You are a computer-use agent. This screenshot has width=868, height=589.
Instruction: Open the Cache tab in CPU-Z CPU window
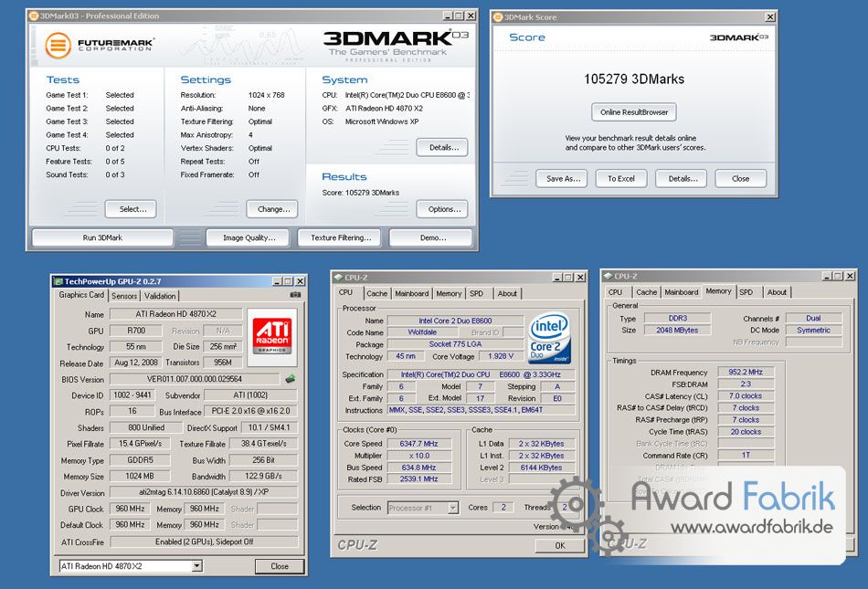(377, 294)
